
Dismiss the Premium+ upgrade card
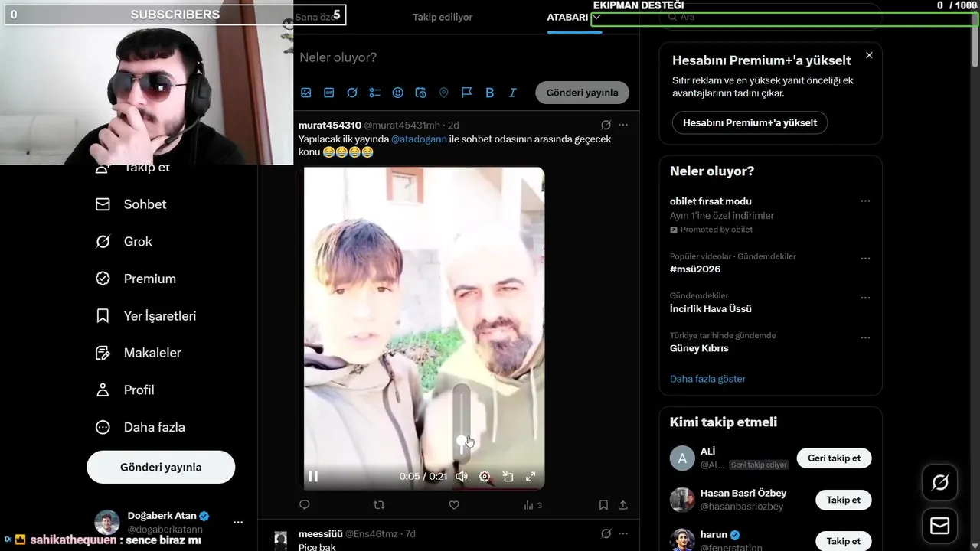click(x=869, y=55)
